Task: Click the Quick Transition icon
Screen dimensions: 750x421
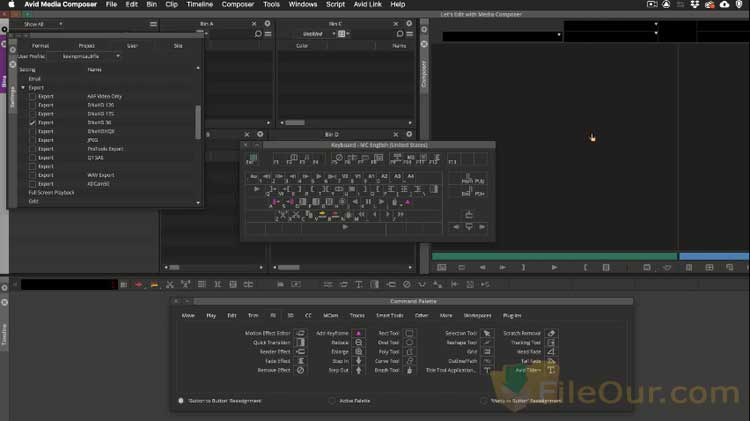Action: pyautogui.click(x=300, y=342)
